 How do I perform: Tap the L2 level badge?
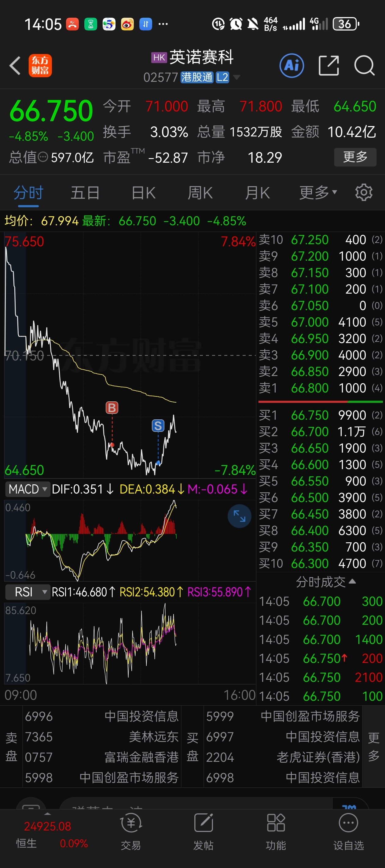pyautogui.click(x=222, y=77)
